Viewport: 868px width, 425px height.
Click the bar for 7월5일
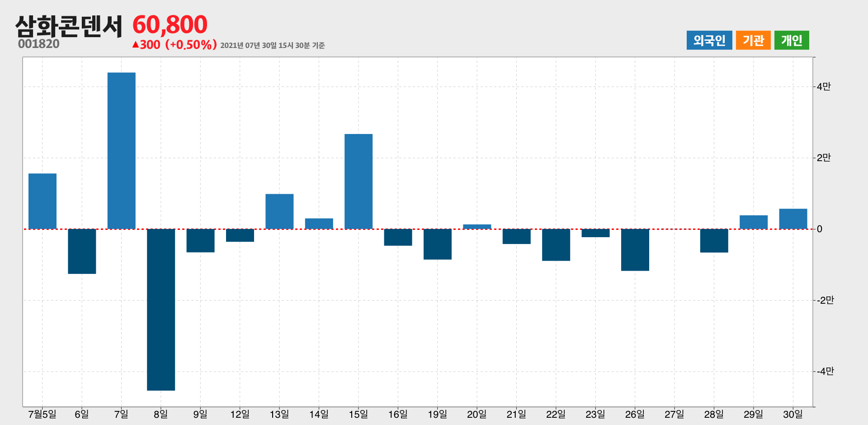(42, 201)
